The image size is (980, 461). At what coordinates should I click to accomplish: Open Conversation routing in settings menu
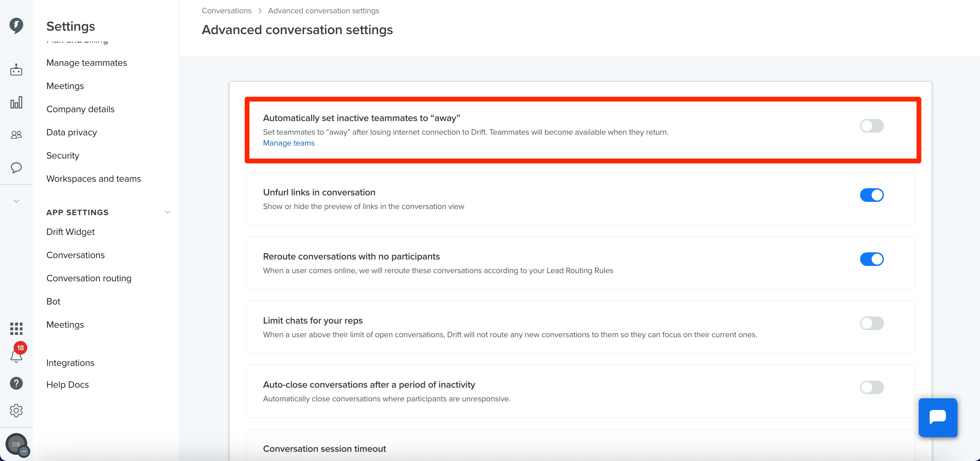pyautogui.click(x=89, y=278)
